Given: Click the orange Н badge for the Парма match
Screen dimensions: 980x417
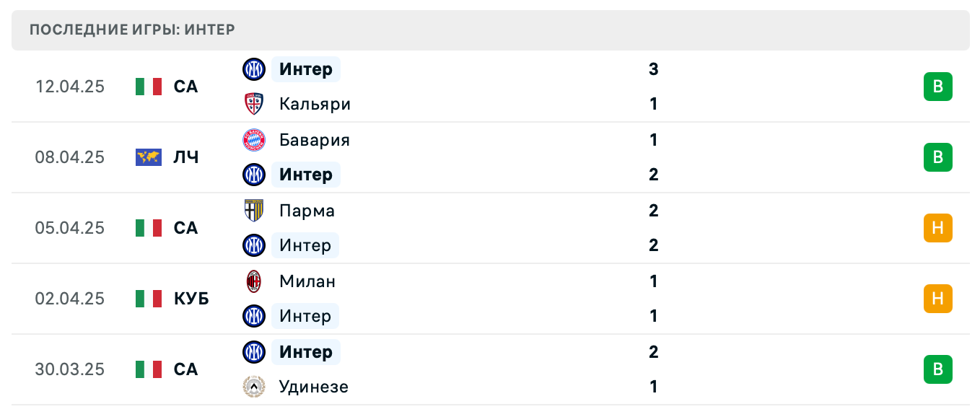Looking at the screenshot, I should (x=937, y=228).
